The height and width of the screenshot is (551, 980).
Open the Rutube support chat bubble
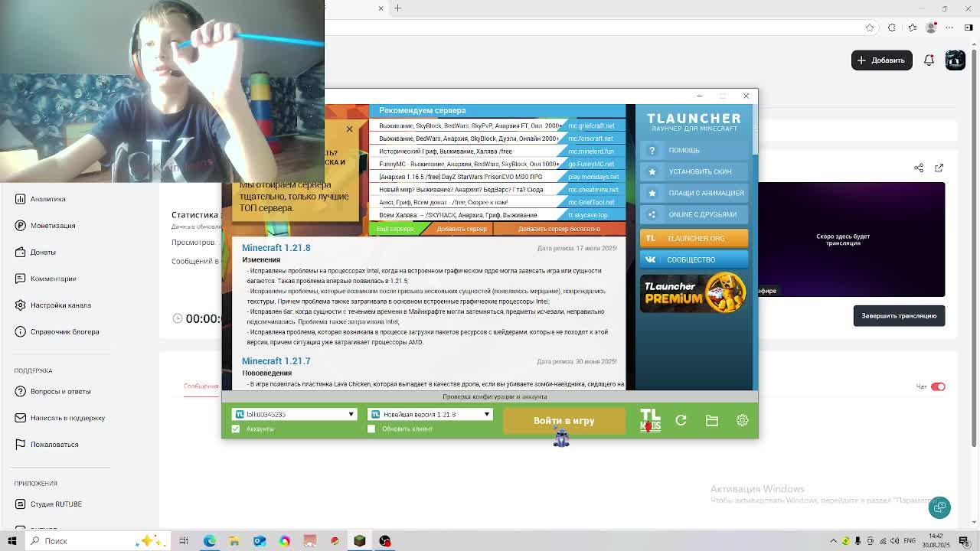pyautogui.click(x=939, y=507)
